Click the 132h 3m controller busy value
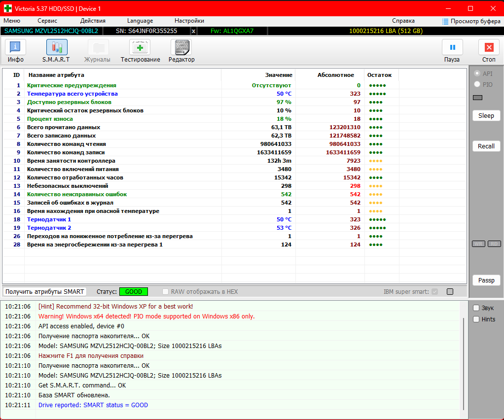This screenshot has width=504, height=420. click(279, 161)
